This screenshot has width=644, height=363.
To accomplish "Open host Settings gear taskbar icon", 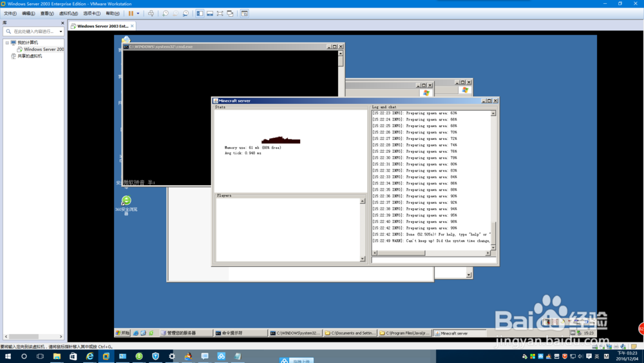I will (x=172, y=357).
